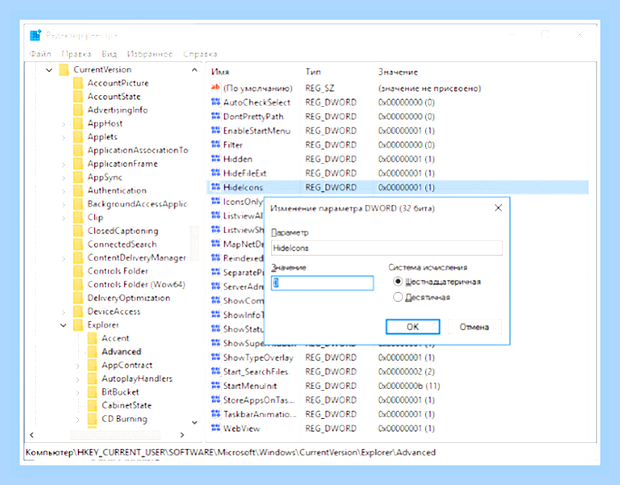This screenshot has width=620, height=485.
Task: Click the Отмена button
Action: click(474, 326)
